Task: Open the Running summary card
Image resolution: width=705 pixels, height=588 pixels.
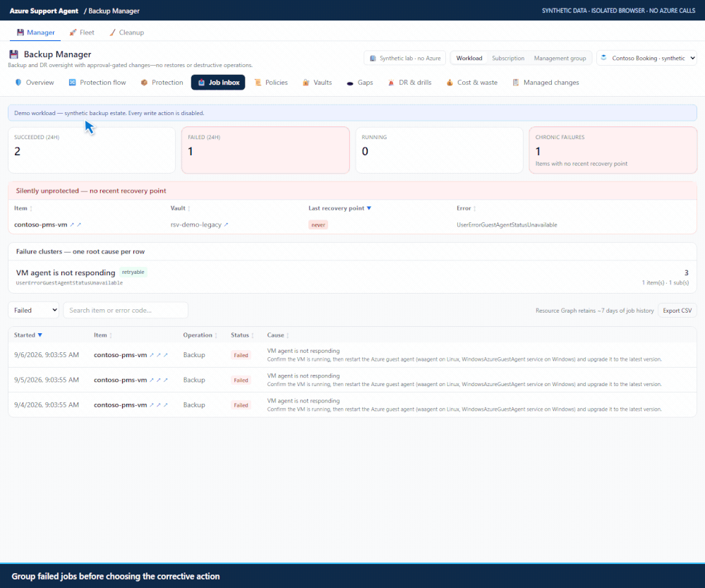Action: click(439, 150)
